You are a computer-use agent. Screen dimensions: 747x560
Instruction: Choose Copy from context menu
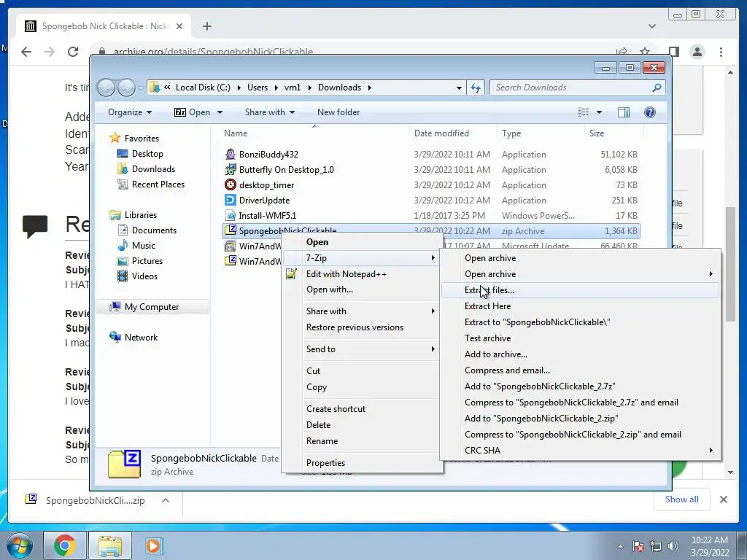click(362, 387)
